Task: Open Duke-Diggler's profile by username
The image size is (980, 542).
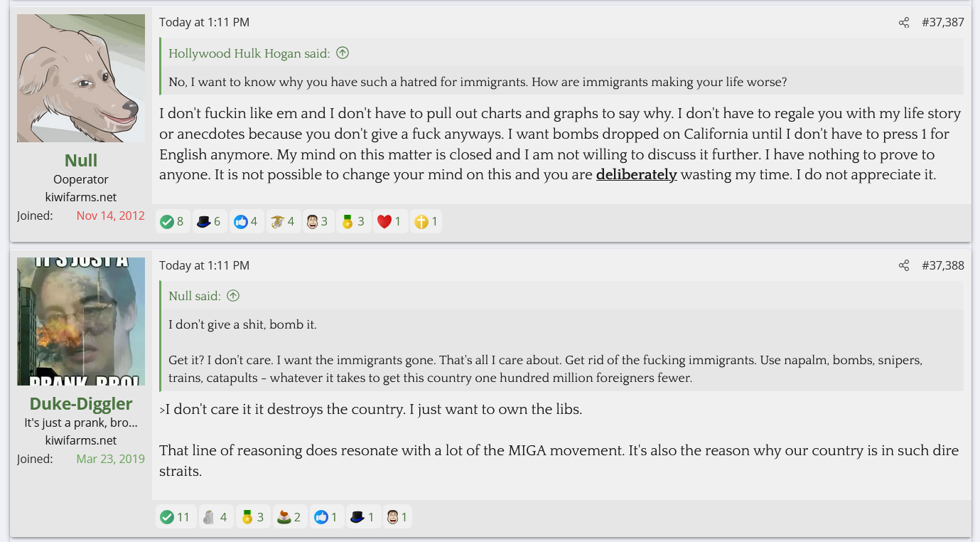Action: pyautogui.click(x=81, y=403)
